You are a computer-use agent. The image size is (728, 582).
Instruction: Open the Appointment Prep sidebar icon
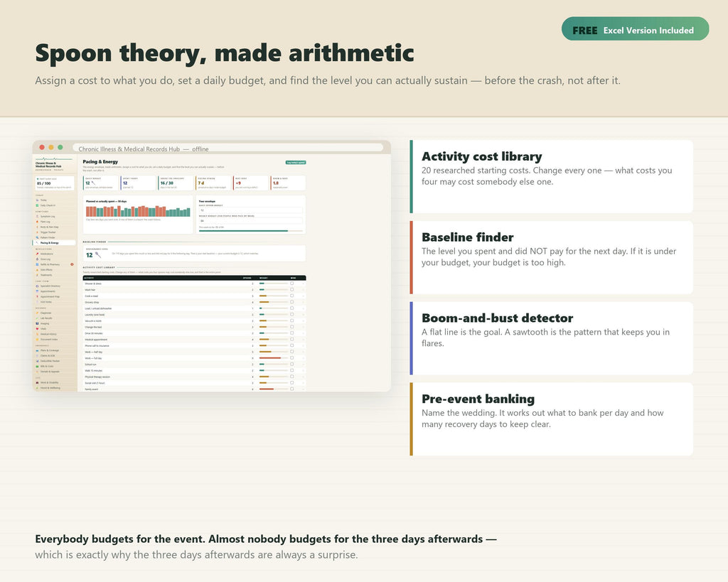pyautogui.click(x=37, y=296)
